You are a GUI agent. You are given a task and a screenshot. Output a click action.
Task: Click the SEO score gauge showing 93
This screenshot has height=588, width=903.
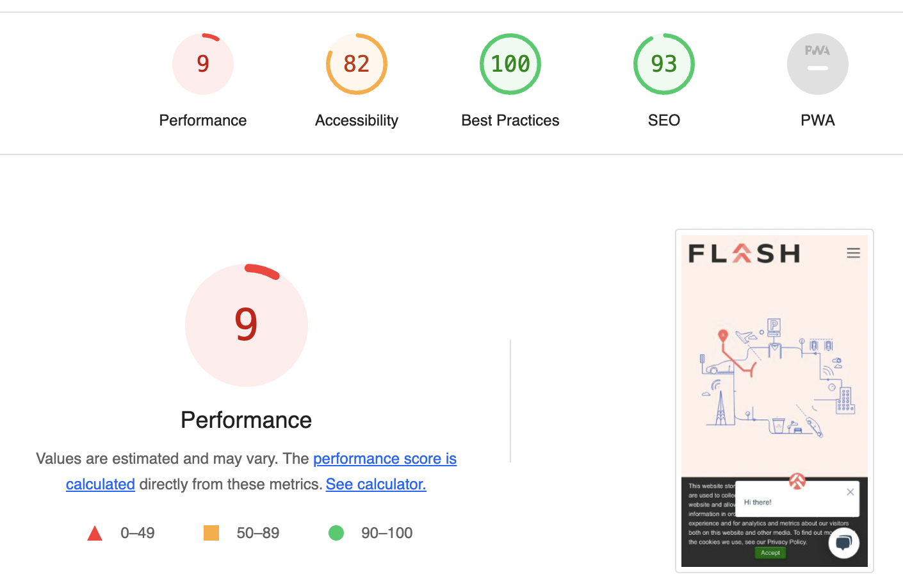(664, 64)
